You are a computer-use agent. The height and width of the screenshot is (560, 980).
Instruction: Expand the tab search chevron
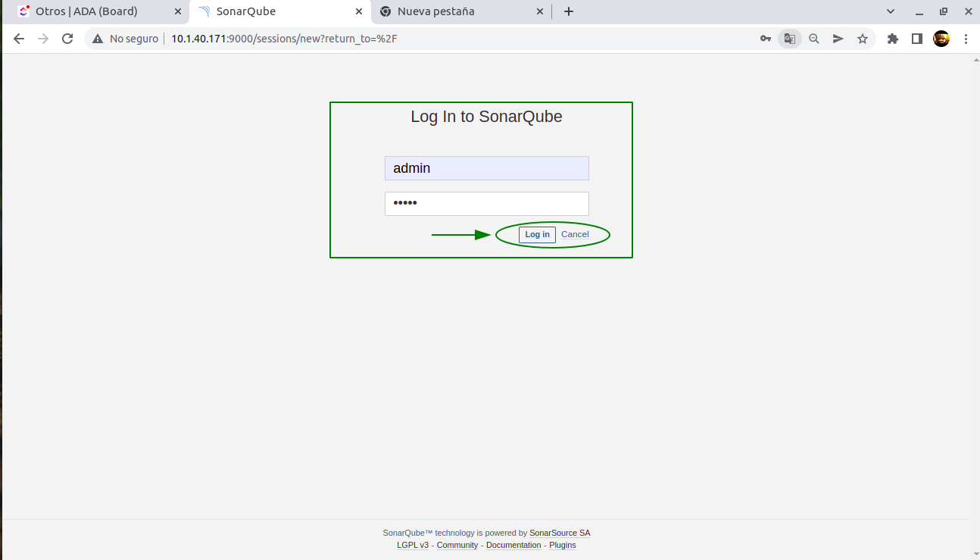(891, 11)
